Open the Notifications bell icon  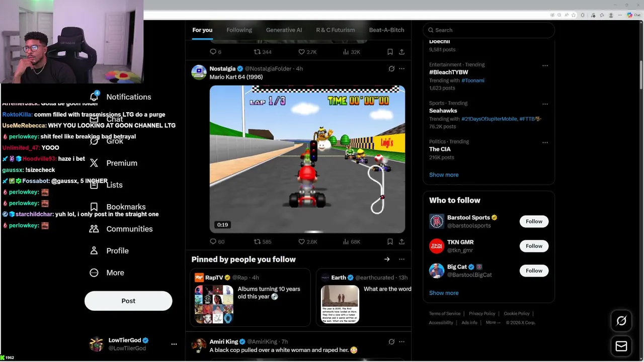(x=94, y=97)
